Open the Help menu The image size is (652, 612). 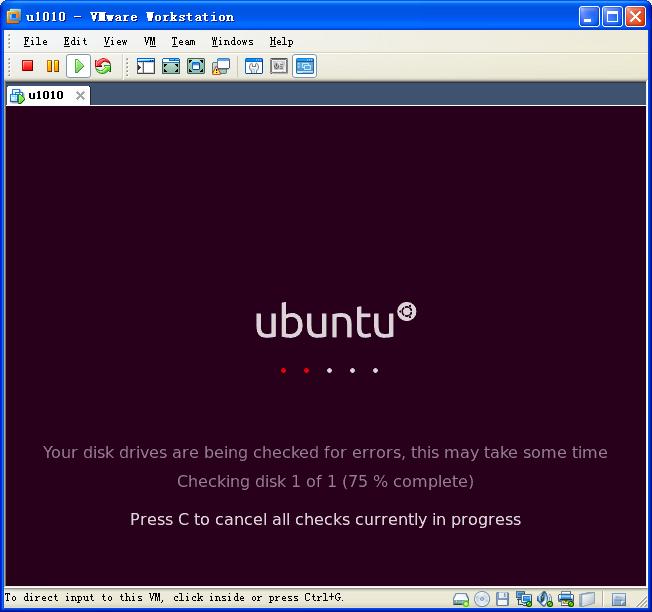coord(282,41)
